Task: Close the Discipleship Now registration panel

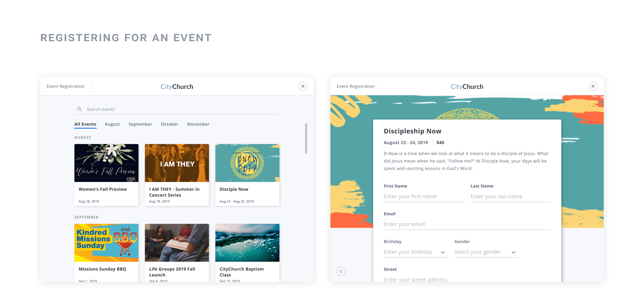Action: (593, 86)
